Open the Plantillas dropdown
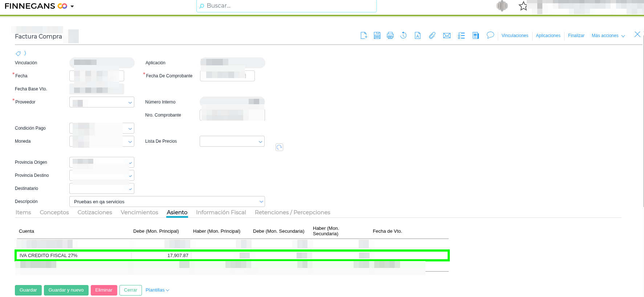The width and height of the screenshot is (644, 297). coord(157,290)
